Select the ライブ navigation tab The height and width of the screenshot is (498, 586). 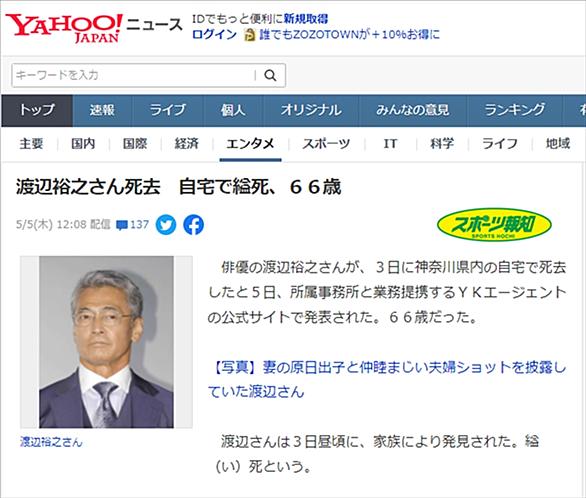pos(167,111)
